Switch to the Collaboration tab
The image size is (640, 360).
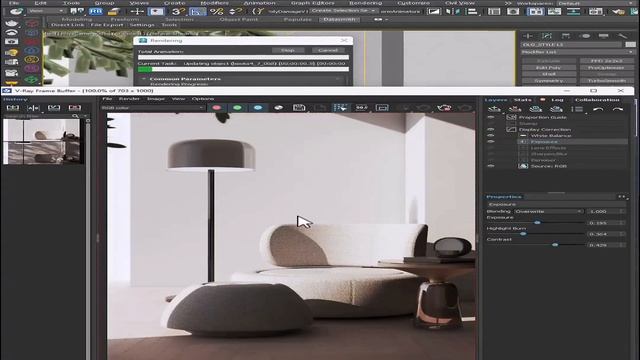click(597, 100)
